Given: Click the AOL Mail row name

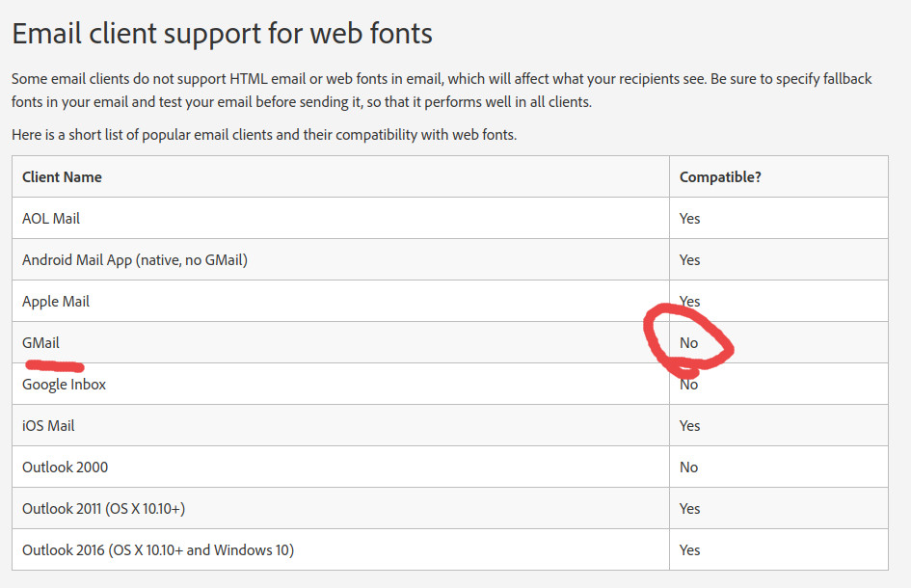Looking at the screenshot, I should (50, 219).
